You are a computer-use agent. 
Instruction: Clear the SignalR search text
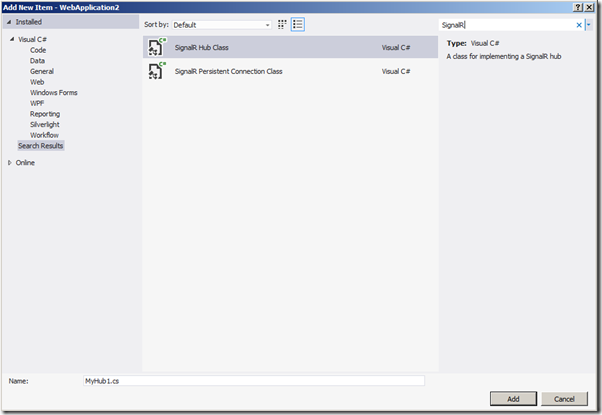click(x=579, y=25)
